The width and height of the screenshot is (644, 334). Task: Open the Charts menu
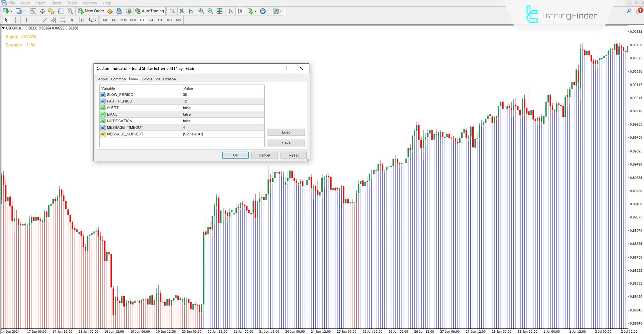56,3
